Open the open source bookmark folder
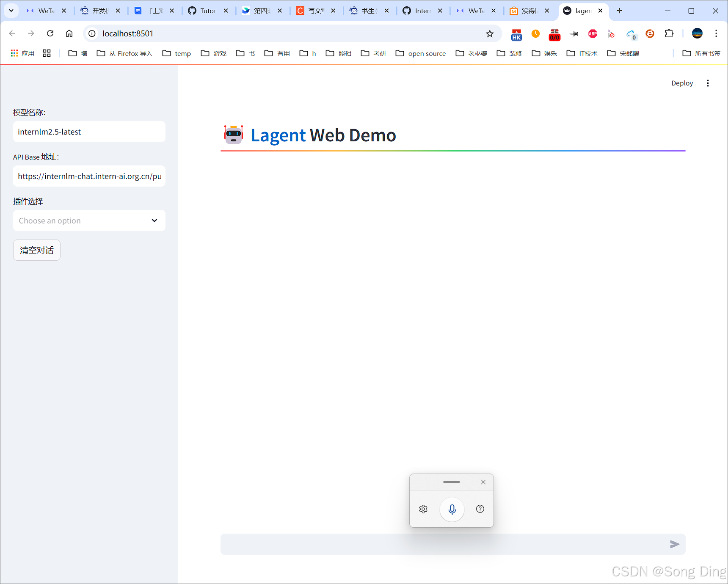728x584 pixels. click(x=421, y=53)
